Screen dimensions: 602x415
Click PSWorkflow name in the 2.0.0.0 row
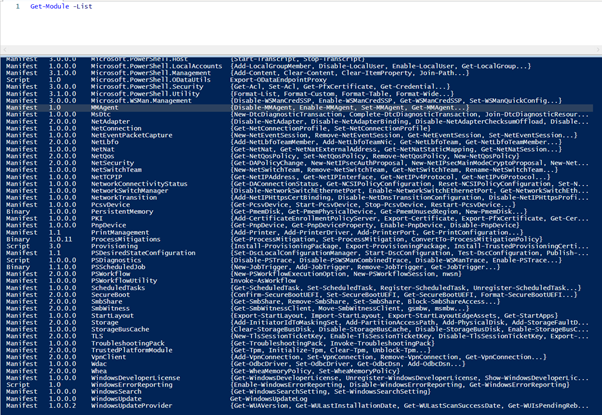pos(110,274)
